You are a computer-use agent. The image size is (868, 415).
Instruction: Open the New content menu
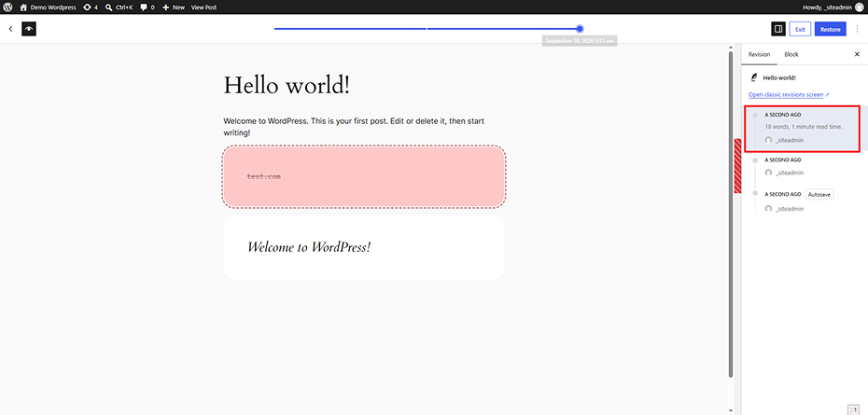tap(174, 7)
